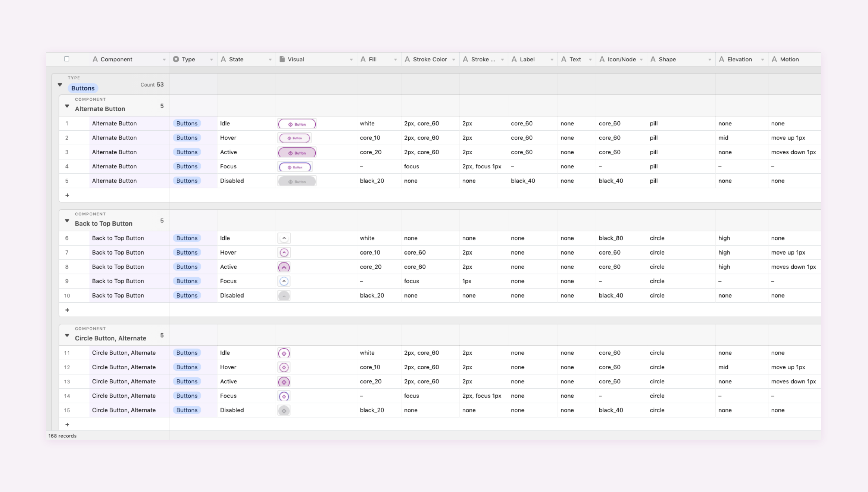Click the single-select icon on the Type column header
The height and width of the screenshot is (492, 868).
click(x=176, y=59)
